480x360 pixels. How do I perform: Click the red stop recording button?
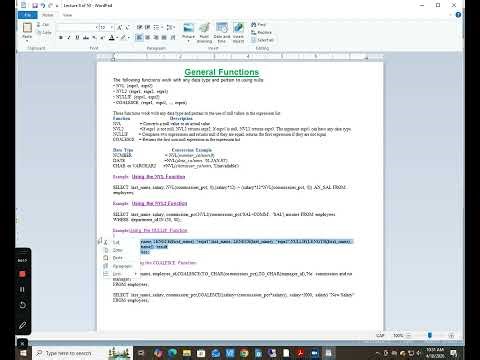22,274
